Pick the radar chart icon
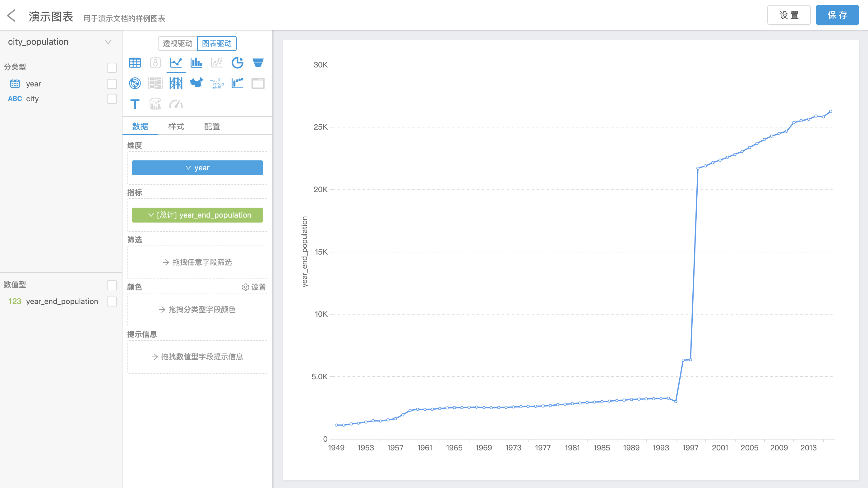 click(x=135, y=83)
